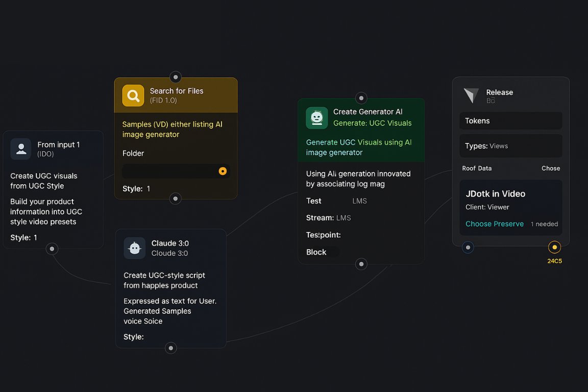Image resolution: width=588 pixels, height=392 pixels.
Task: Click Create UGC-style script text
Action: pyautogui.click(x=164, y=280)
